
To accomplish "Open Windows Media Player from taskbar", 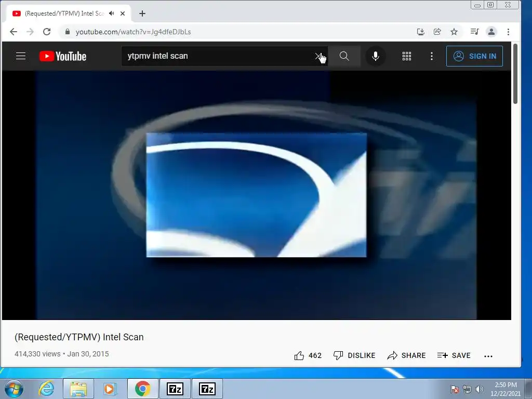I will pyautogui.click(x=110, y=389).
